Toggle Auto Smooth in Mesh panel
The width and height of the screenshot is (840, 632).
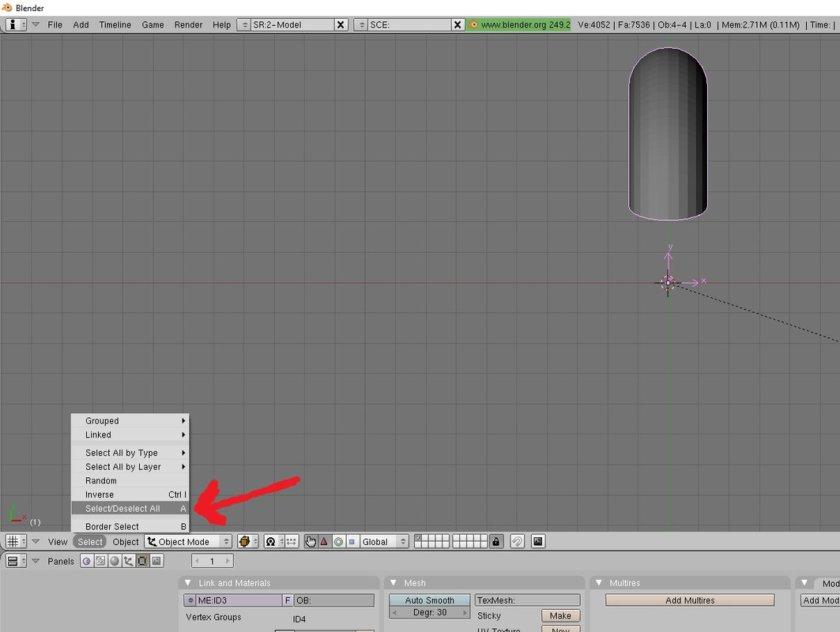coord(430,600)
